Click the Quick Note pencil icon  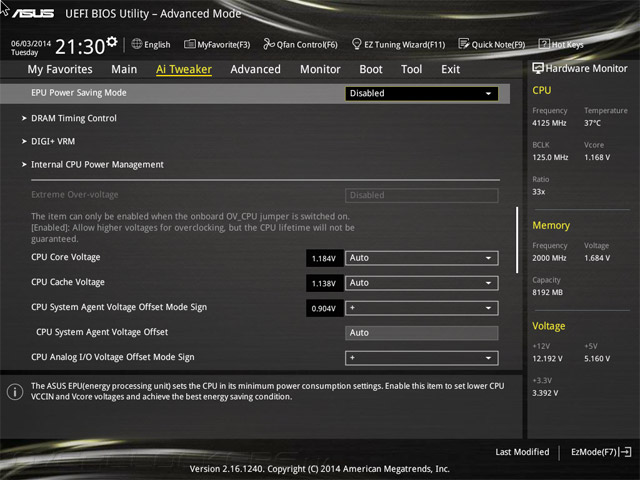(464, 44)
